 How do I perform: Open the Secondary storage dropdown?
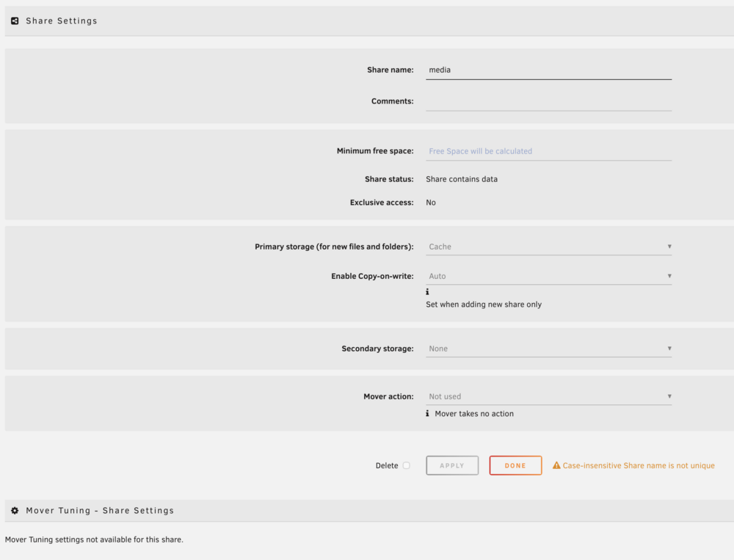(x=548, y=349)
